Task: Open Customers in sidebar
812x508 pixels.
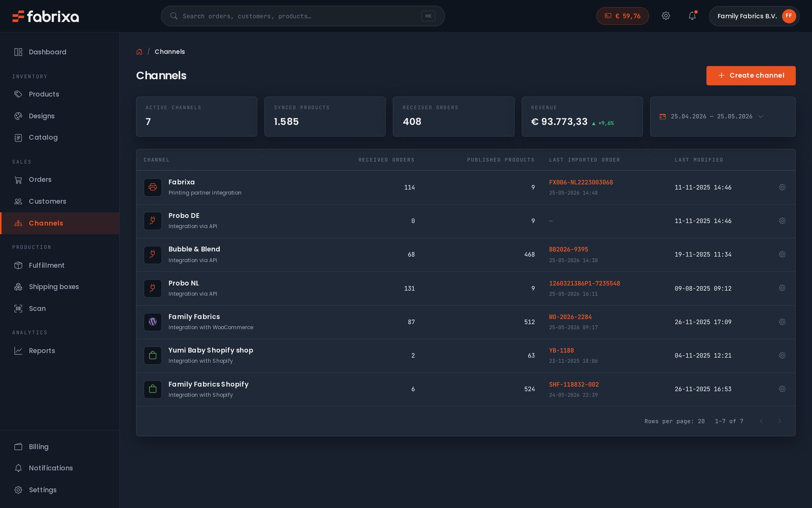Action: click(60, 201)
